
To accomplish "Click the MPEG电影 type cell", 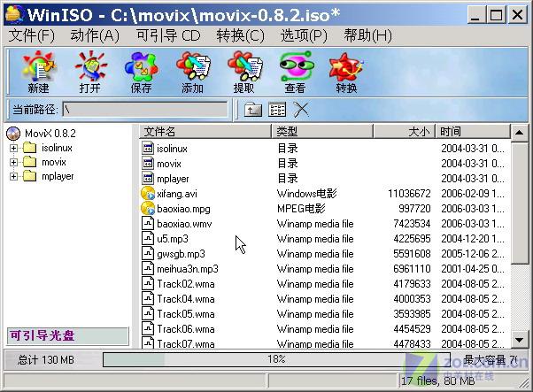I will (x=301, y=209).
